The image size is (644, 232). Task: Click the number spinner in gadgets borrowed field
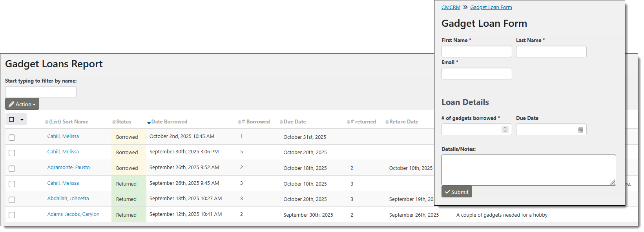point(505,129)
